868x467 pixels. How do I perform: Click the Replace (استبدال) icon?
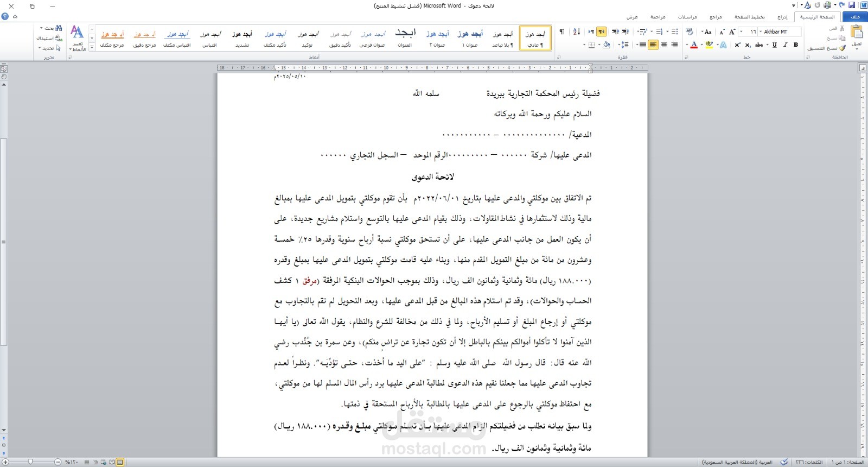coord(59,38)
